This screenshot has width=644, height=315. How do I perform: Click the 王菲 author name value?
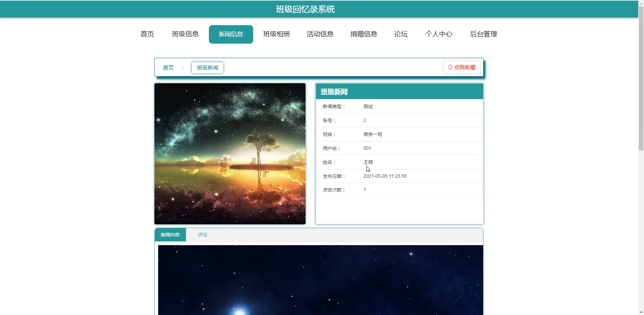coord(368,162)
